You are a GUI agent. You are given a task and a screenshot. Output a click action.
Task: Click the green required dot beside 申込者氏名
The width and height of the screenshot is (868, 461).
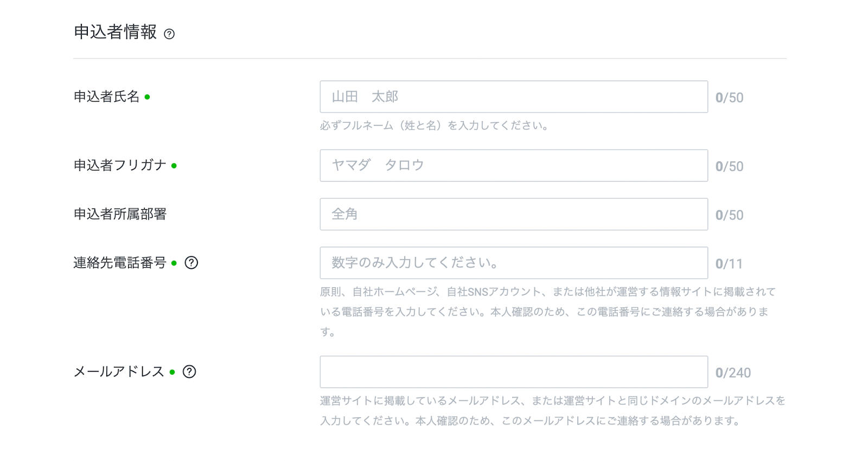[147, 97]
